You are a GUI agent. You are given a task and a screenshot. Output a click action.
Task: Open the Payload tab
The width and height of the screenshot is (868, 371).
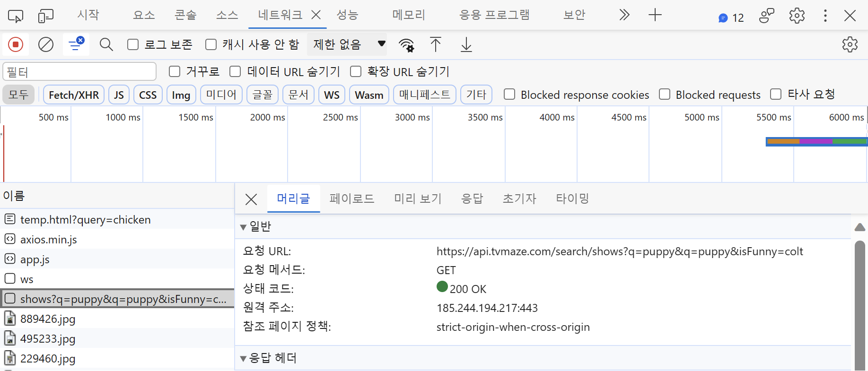coord(352,198)
